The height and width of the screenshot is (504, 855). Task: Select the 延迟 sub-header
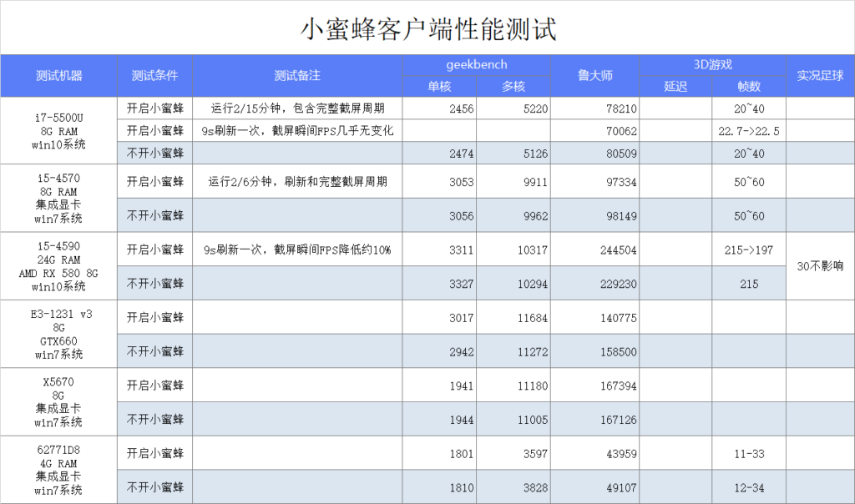[675, 86]
